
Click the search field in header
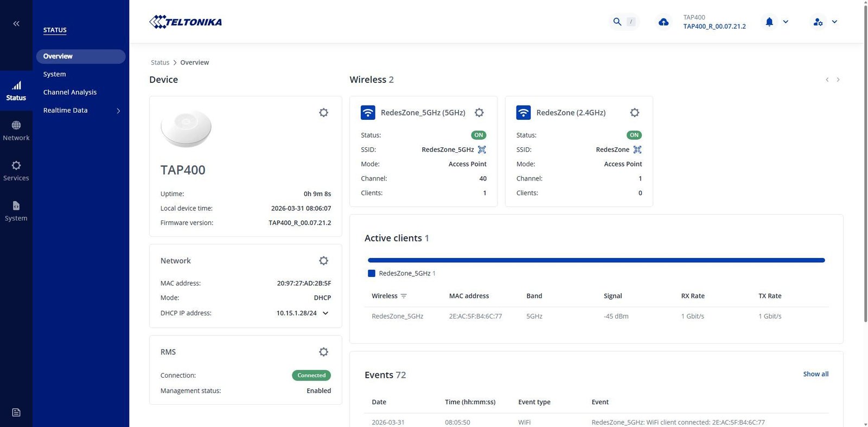[624, 22]
